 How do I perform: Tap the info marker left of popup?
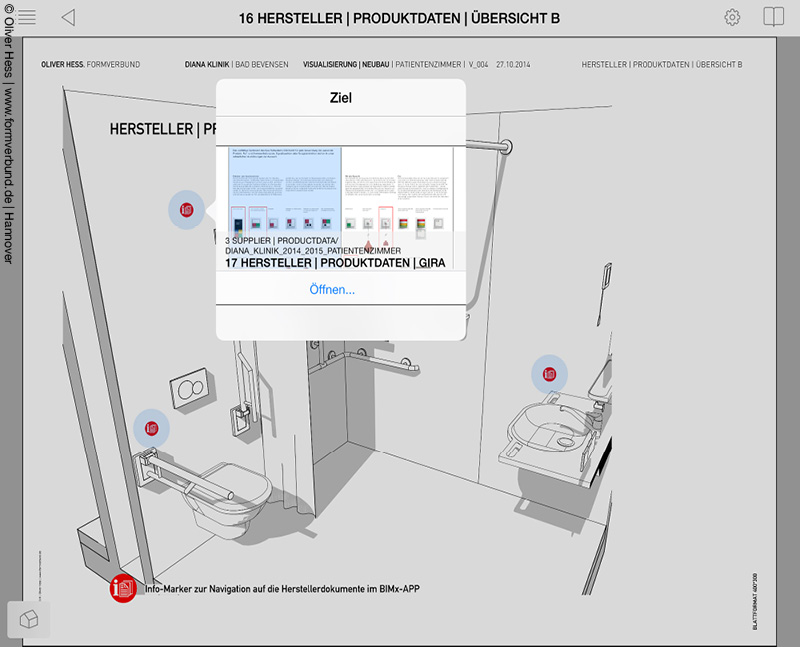click(x=186, y=210)
